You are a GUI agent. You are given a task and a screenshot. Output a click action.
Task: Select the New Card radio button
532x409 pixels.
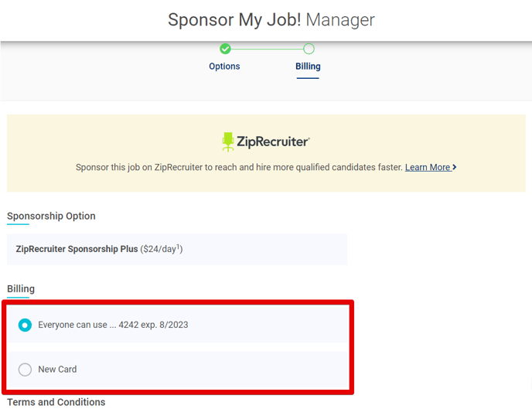[25, 370]
